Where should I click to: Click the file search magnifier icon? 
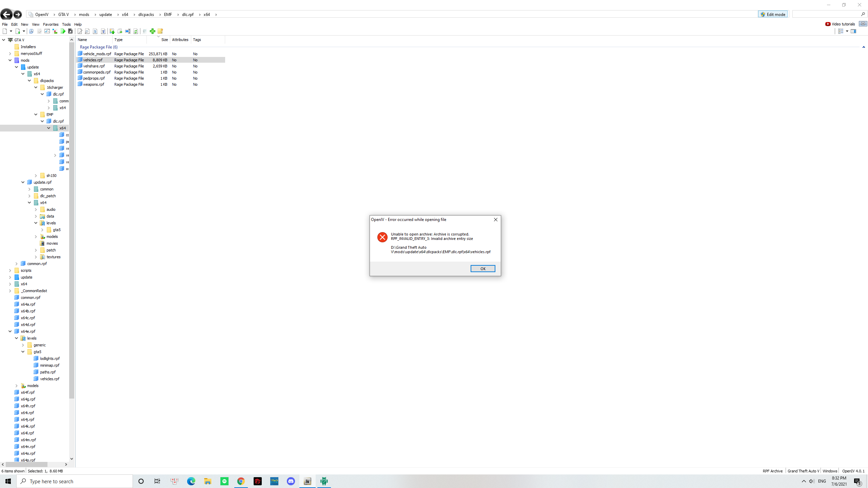(x=87, y=31)
